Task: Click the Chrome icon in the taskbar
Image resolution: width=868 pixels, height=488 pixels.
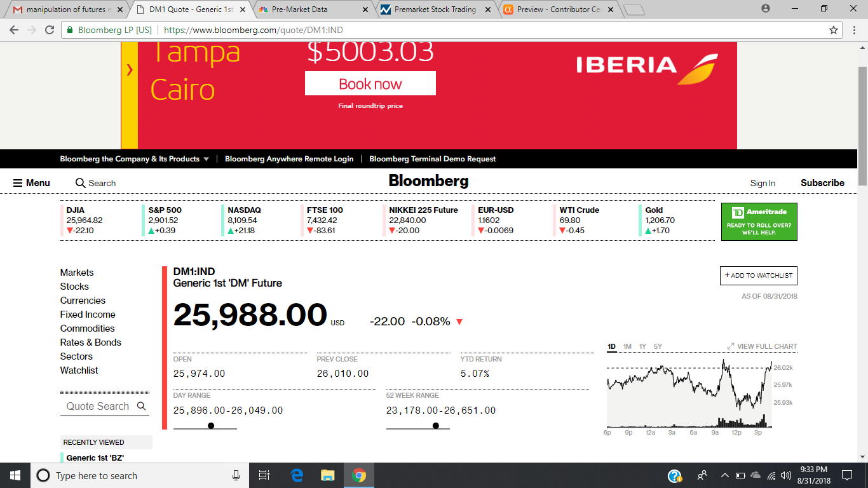Action: (x=359, y=475)
